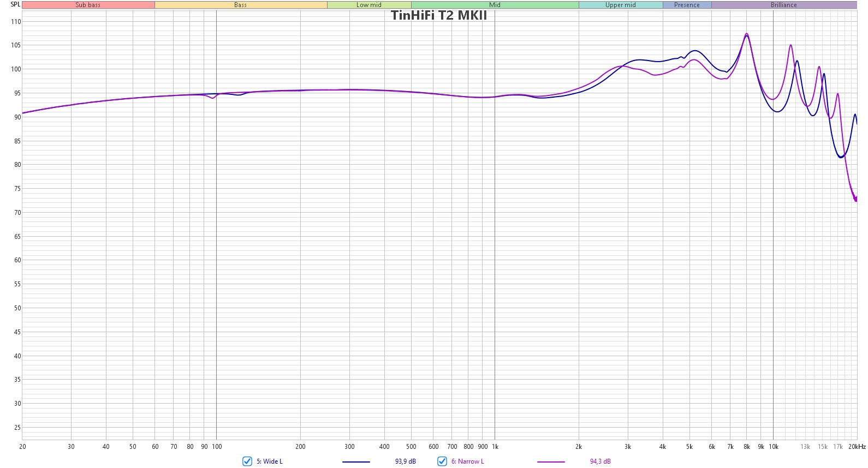
Task: Click the 25 SPL axis value
Action: [17, 428]
